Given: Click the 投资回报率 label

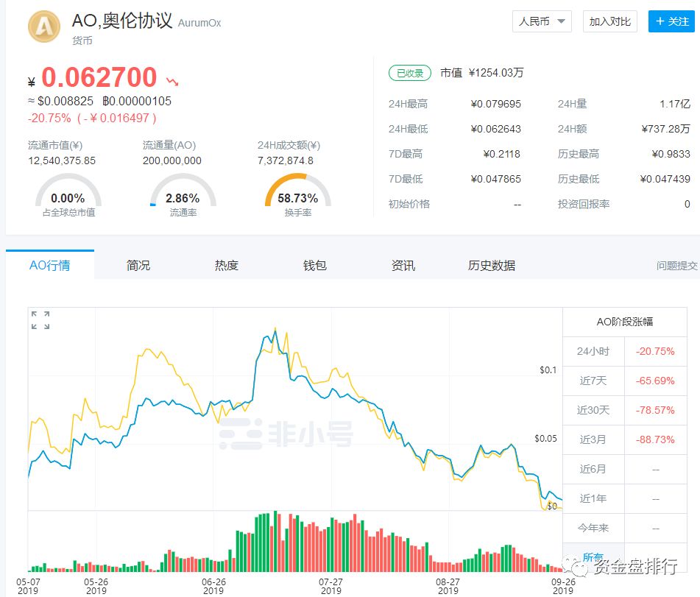Looking at the screenshot, I should point(584,204).
